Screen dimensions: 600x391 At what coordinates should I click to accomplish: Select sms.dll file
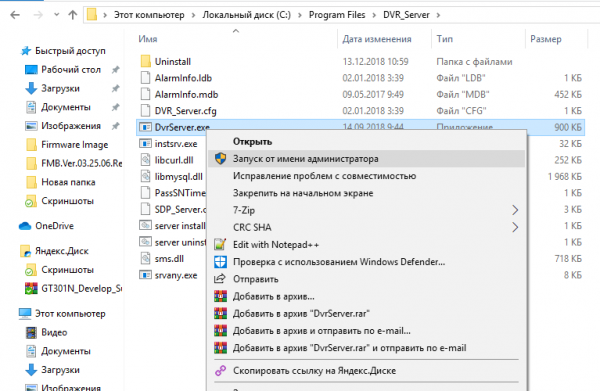point(169,259)
